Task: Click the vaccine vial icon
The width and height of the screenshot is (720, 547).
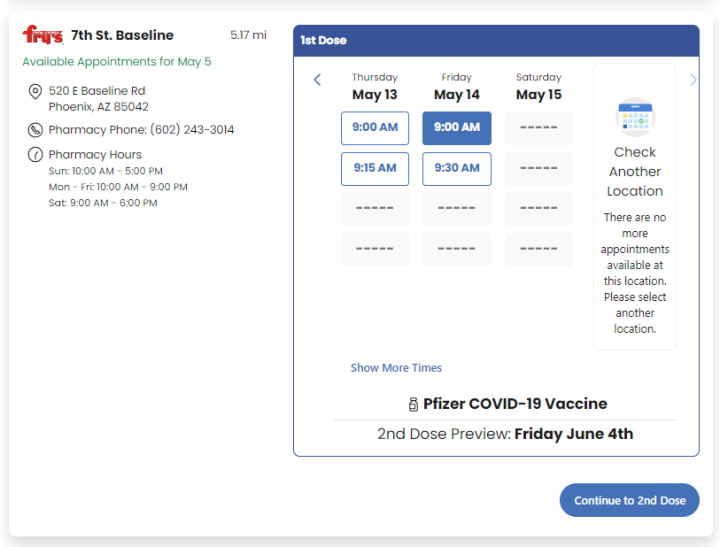Action: pos(413,405)
